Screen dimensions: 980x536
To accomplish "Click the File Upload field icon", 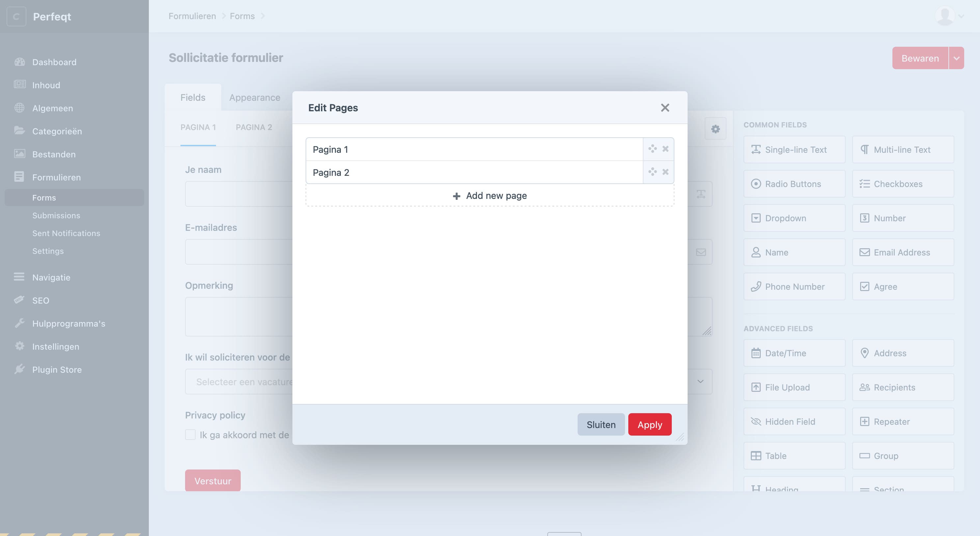I will [754, 387].
